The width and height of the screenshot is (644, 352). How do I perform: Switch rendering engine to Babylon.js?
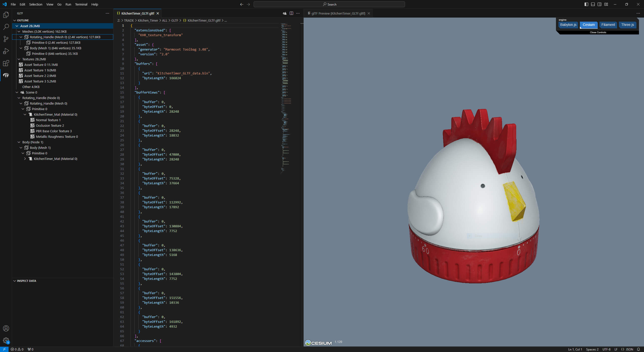click(x=568, y=25)
